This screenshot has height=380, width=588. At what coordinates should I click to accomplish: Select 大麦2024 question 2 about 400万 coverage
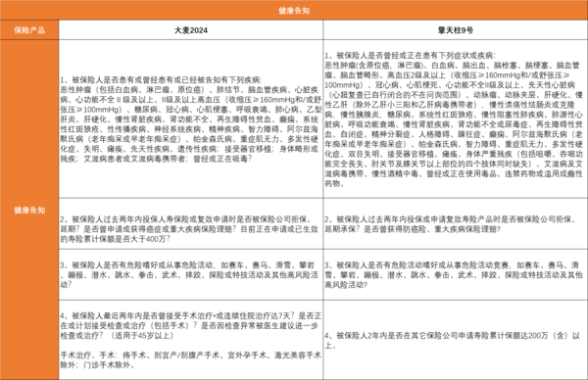pyautogui.click(x=191, y=223)
